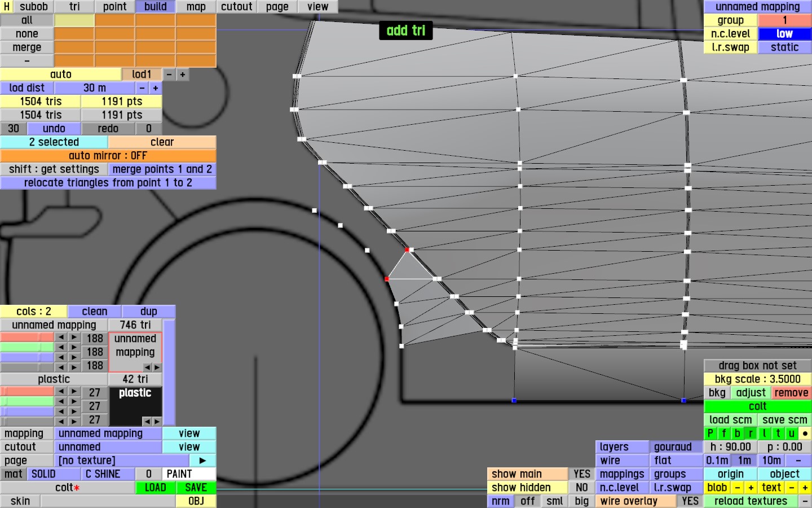
Task: Decrease red value of plastic colour
Action: [x=61, y=391]
